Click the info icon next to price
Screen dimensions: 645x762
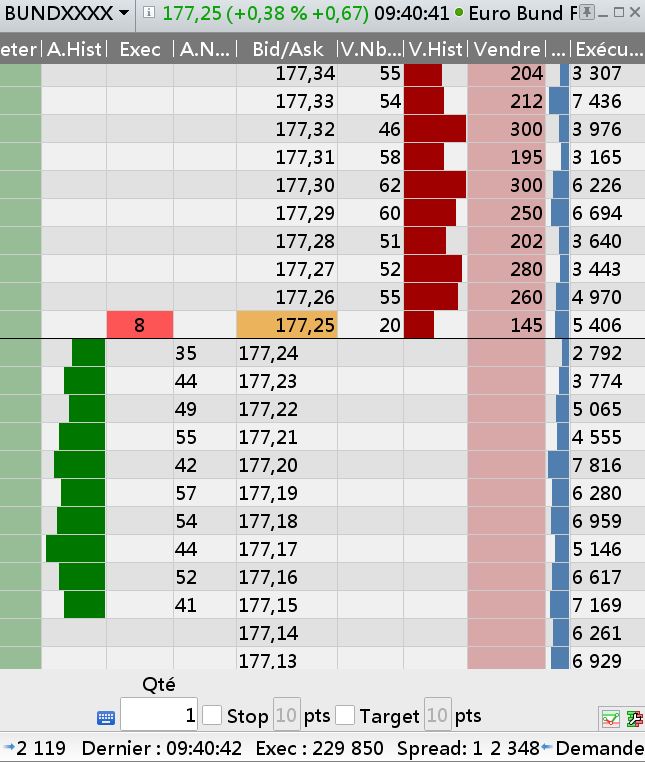148,13
